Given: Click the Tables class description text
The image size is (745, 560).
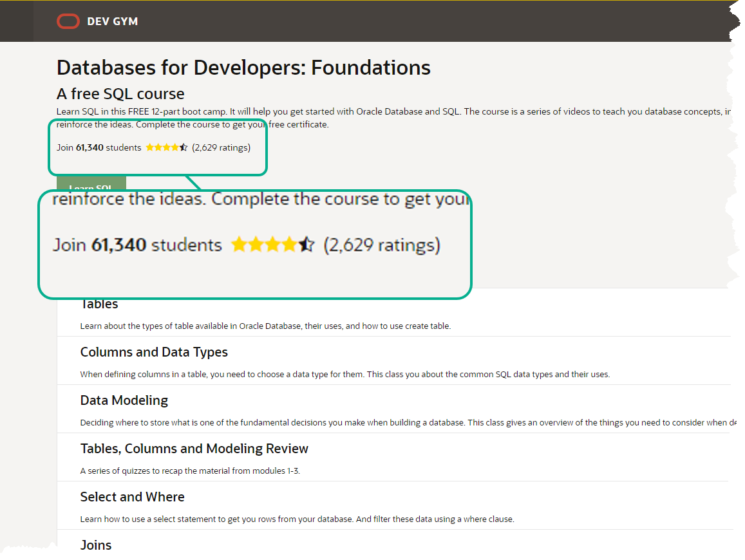Looking at the screenshot, I should point(265,326).
